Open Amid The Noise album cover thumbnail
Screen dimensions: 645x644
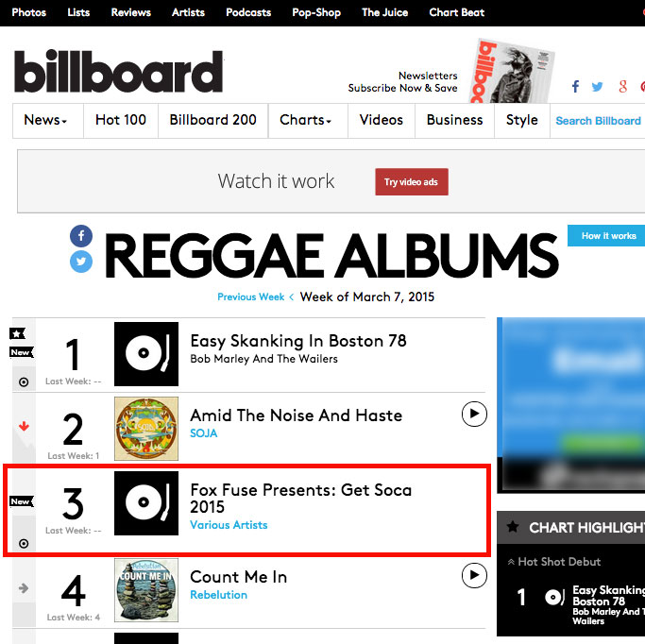[146, 428]
